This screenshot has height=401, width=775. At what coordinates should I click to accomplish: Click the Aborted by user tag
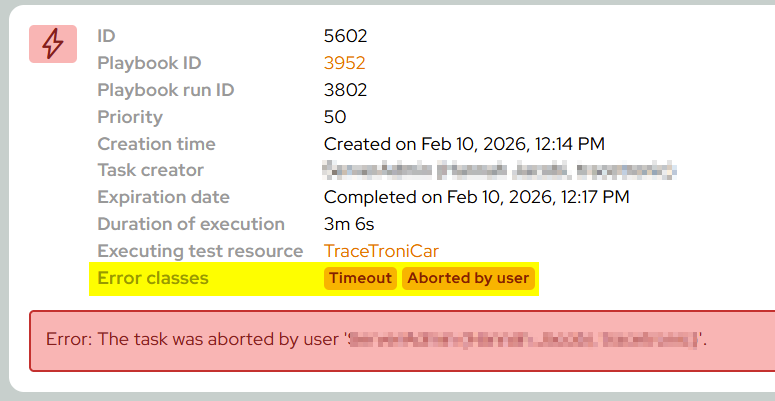tap(468, 278)
